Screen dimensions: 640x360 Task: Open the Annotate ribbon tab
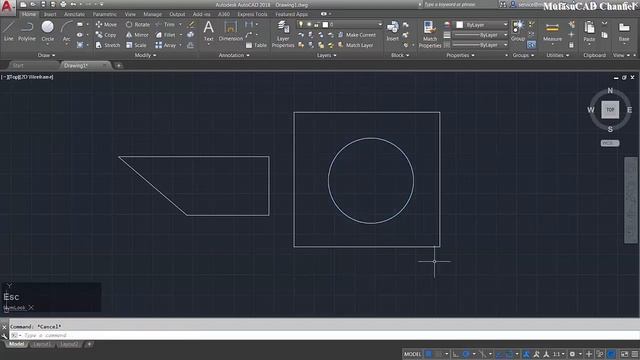(74, 14)
